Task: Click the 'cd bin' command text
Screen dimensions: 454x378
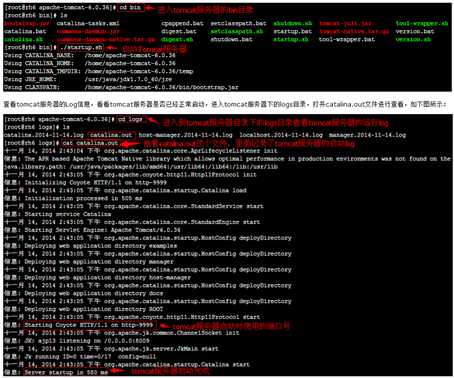Action: pos(130,7)
